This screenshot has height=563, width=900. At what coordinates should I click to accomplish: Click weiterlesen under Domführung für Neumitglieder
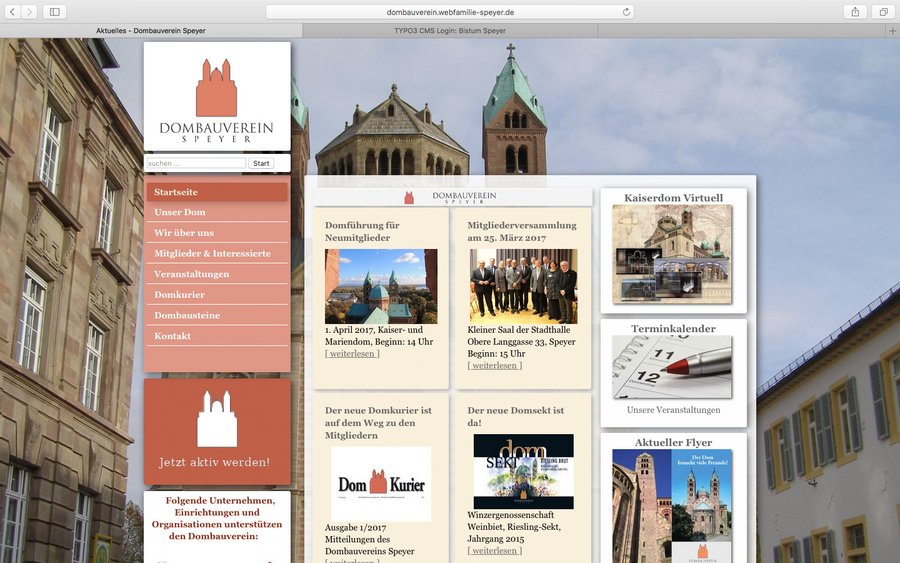[x=352, y=353]
